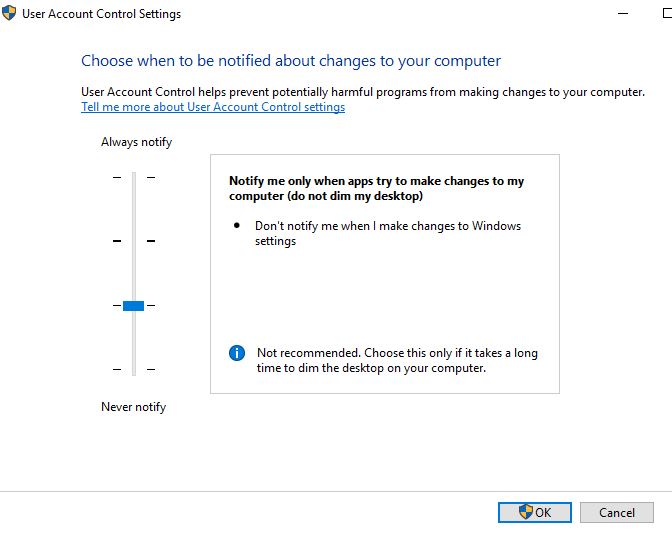Set slider to top Always notify tick
Viewport: 672px width, 535px height.
click(134, 177)
